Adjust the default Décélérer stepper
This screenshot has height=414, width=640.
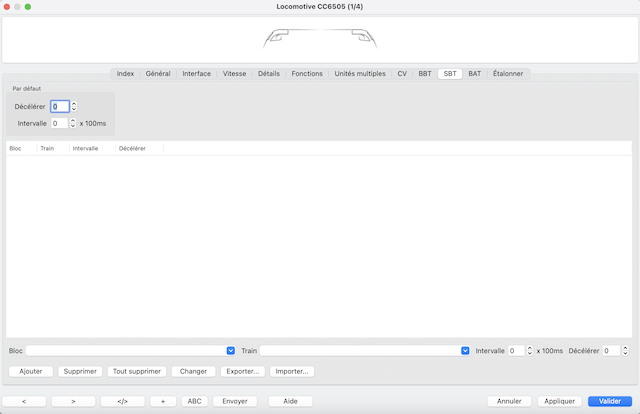74,106
